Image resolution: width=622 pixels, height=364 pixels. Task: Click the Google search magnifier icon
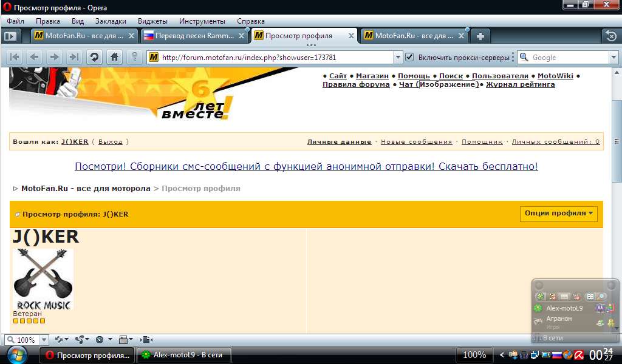524,57
